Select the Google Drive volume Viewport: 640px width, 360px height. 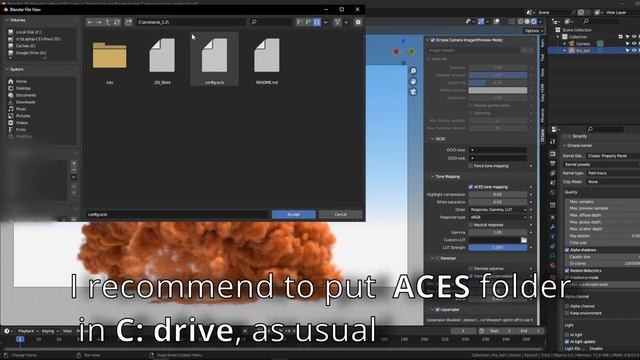pos(31,53)
